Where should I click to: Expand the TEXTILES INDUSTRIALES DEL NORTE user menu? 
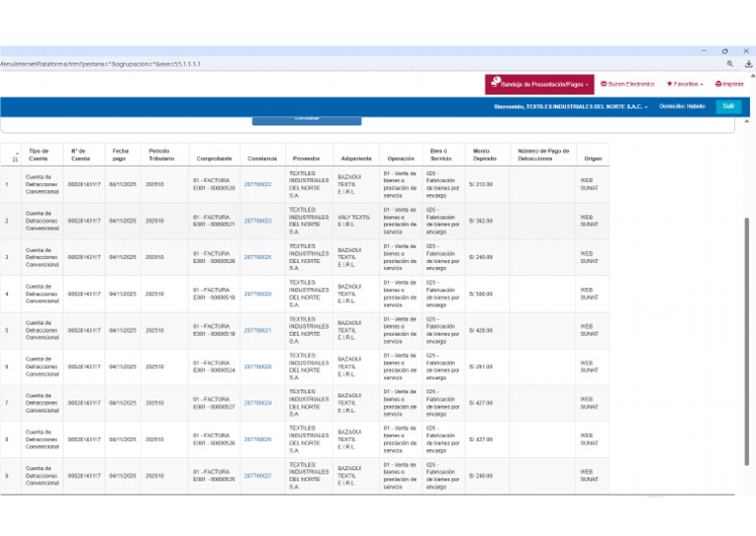[570, 106]
